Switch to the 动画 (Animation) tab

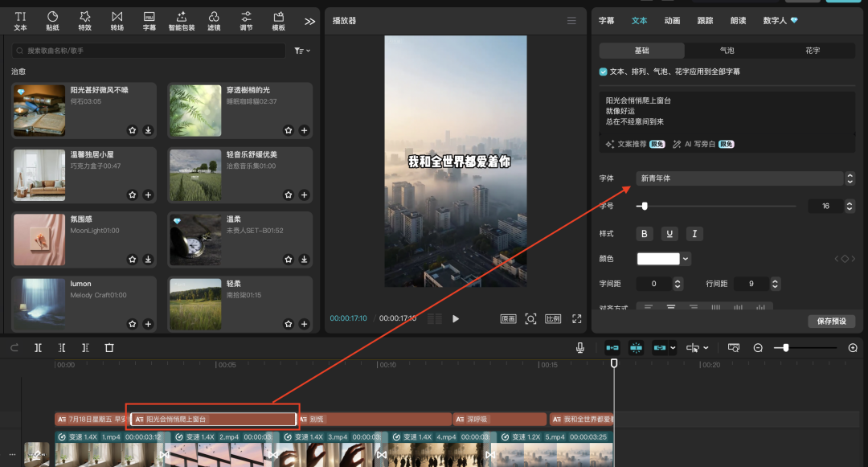[672, 20]
